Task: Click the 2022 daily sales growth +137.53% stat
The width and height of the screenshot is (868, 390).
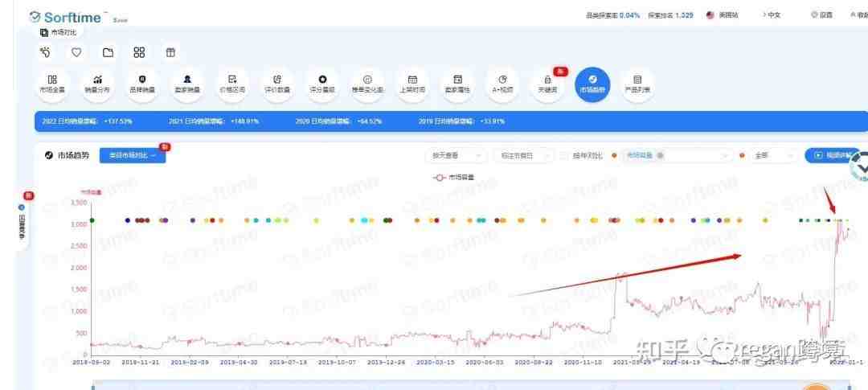Action: click(88, 121)
